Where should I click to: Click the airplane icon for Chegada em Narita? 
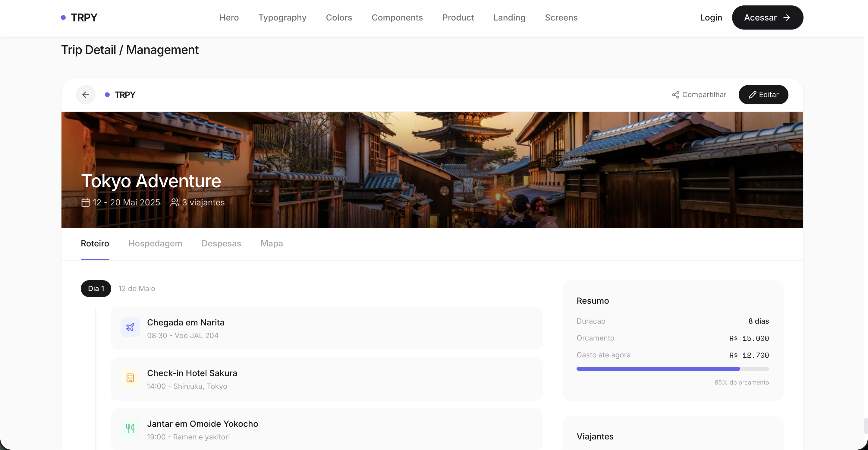130,327
